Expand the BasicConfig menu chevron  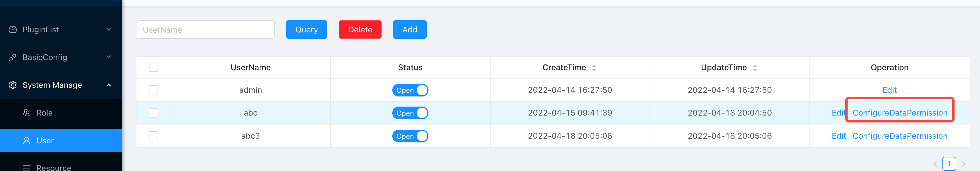pyautogui.click(x=109, y=57)
